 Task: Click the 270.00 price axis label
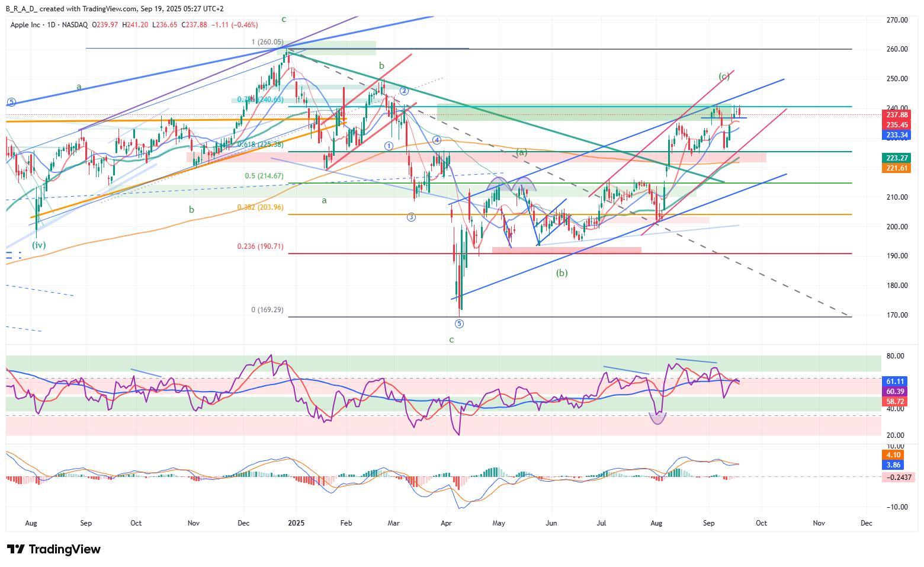897,20
